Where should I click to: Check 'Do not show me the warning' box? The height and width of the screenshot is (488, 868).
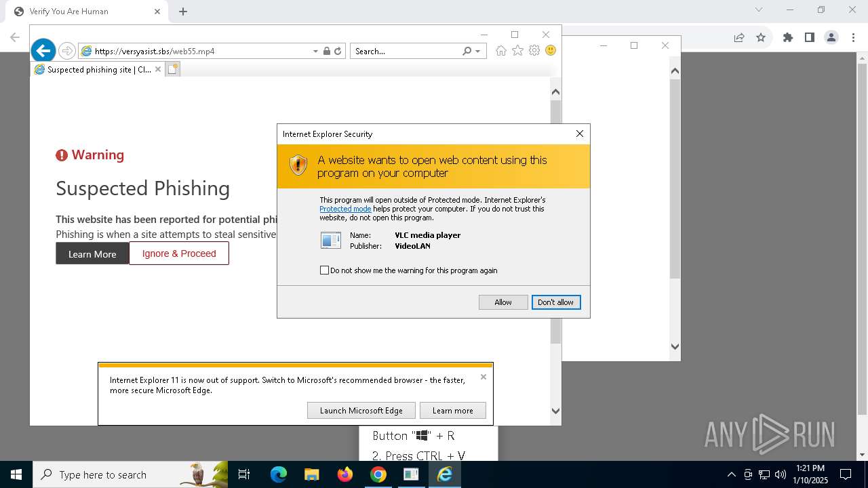[324, 270]
